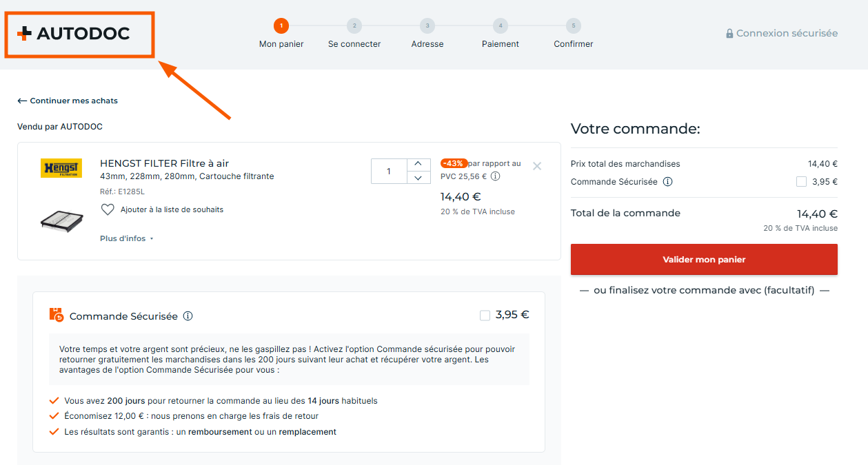This screenshot has width=868, height=465.
Task: Increase quantity with the up arrow
Action: [418, 165]
